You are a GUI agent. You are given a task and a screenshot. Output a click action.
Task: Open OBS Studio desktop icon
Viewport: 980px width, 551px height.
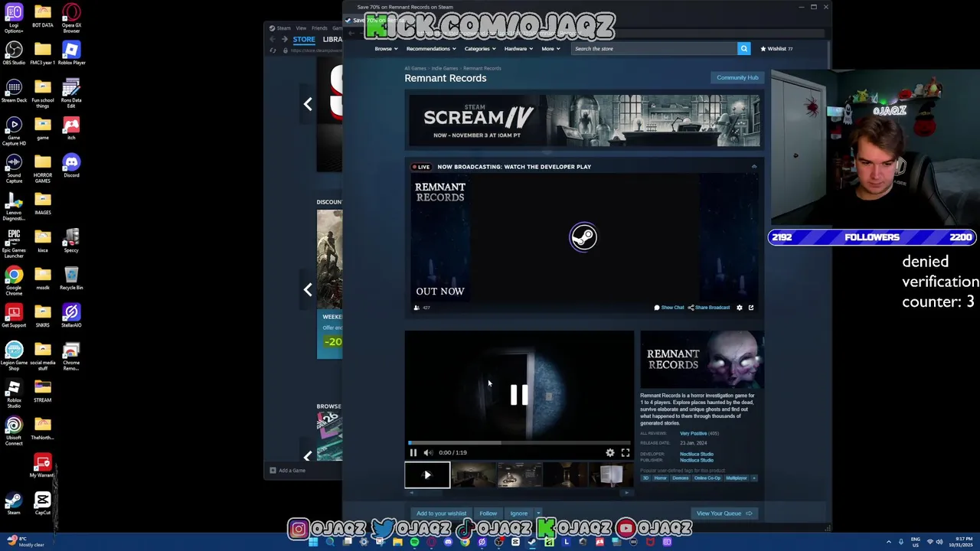(x=14, y=54)
